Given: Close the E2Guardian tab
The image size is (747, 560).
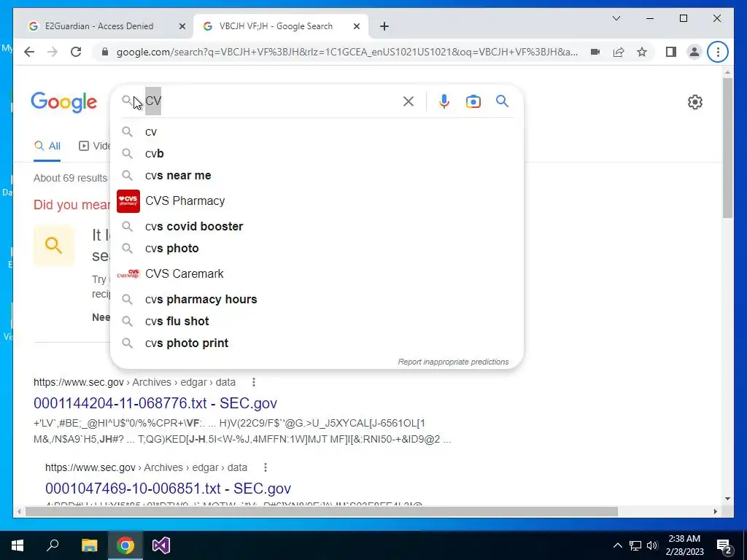Looking at the screenshot, I should [x=182, y=27].
